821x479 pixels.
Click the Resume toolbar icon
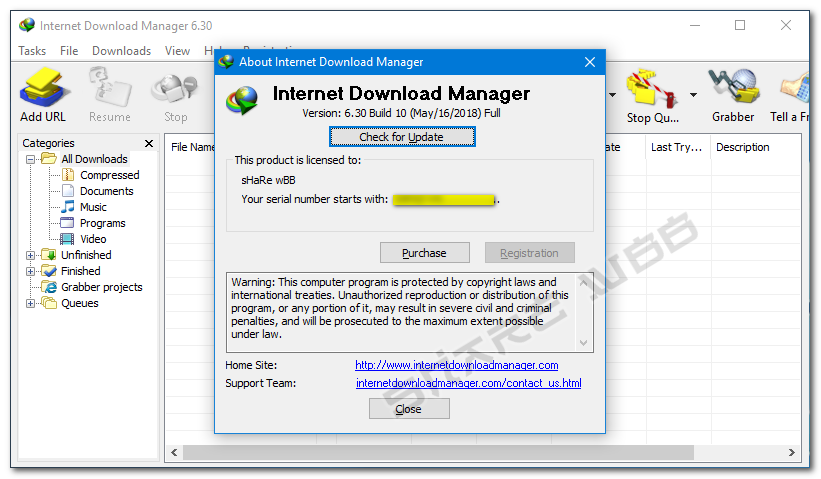109,87
